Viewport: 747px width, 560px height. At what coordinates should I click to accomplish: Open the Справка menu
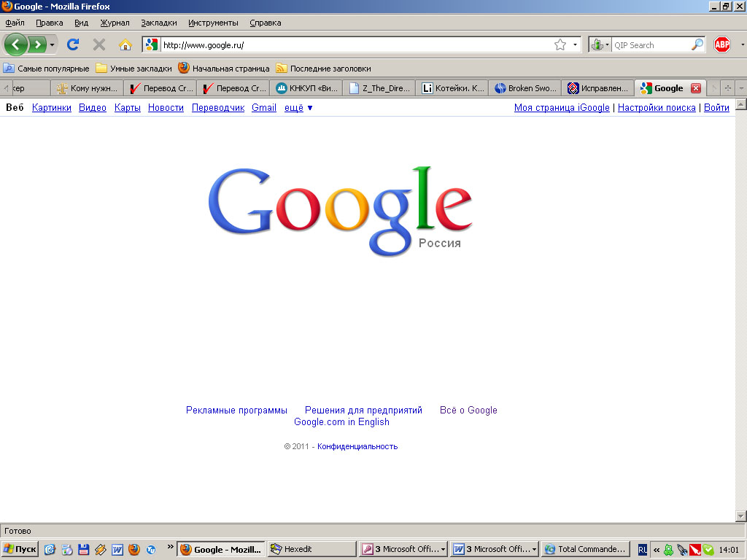pos(266,23)
